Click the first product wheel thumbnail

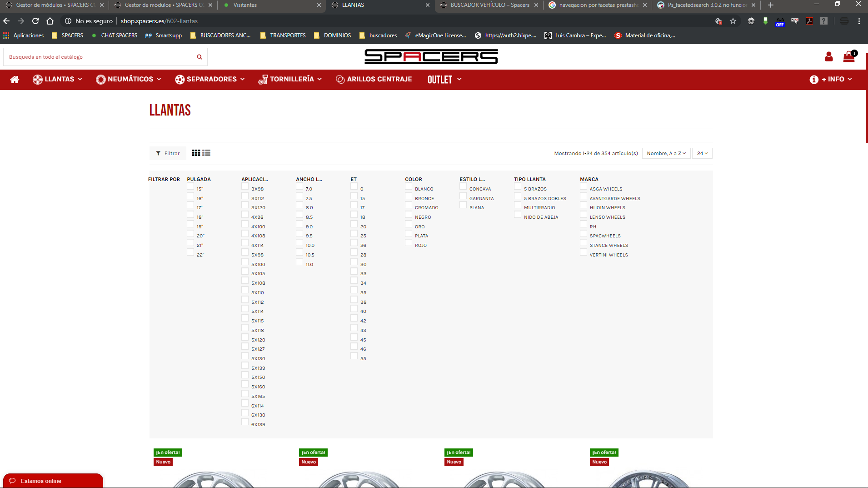(214, 479)
